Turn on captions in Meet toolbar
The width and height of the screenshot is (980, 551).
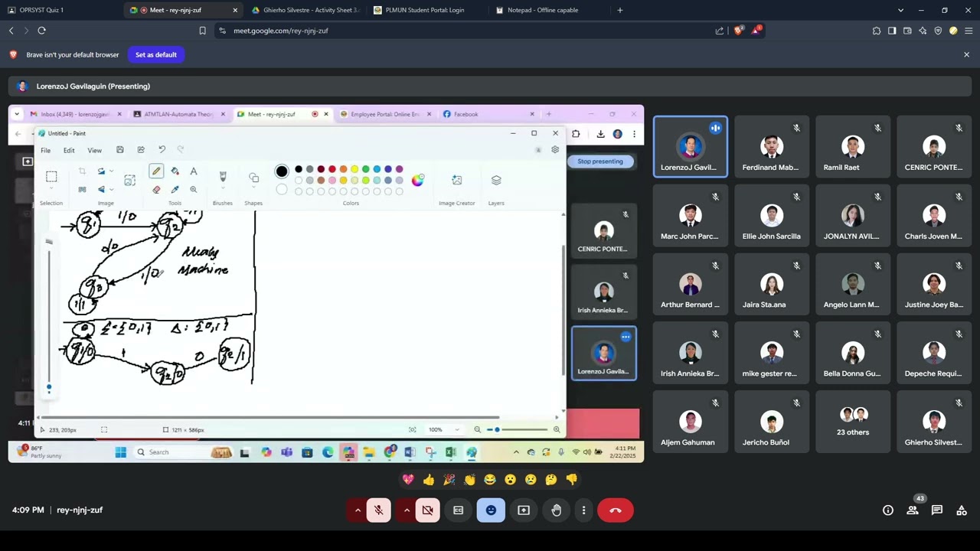[x=458, y=510]
